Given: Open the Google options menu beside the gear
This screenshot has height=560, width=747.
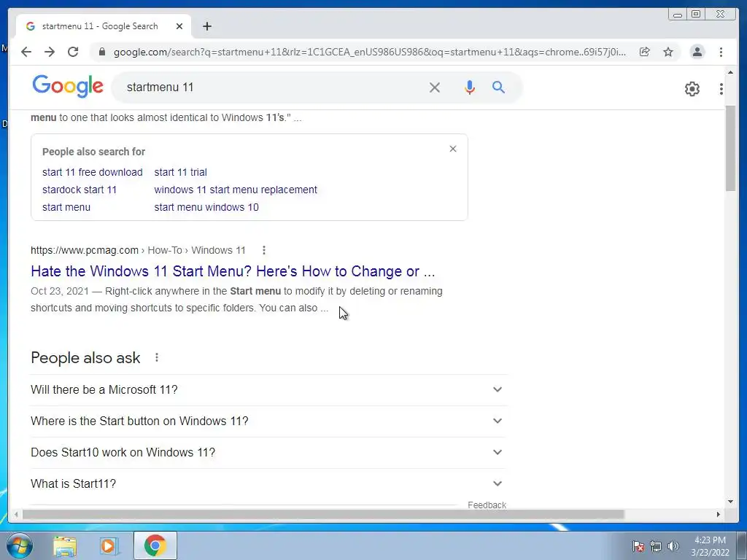Looking at the screenshot, I should pyautogui.click(x=721, y=88).
